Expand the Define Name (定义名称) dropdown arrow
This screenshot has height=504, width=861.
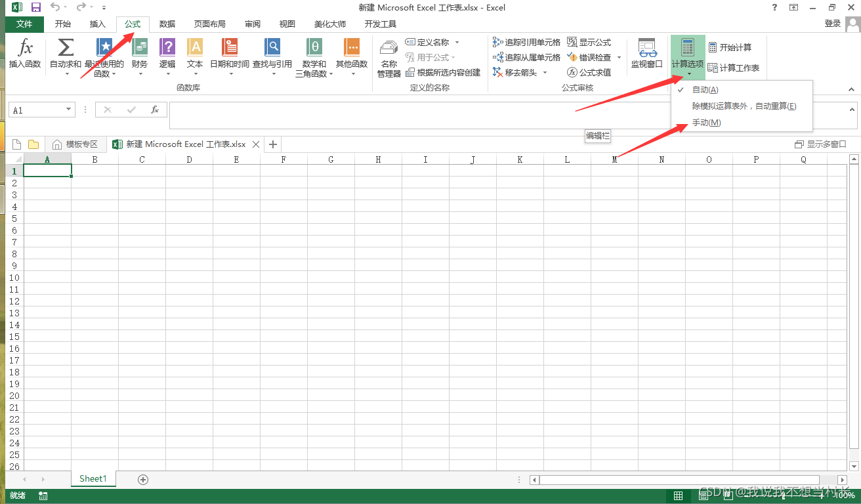coord(457,42)
